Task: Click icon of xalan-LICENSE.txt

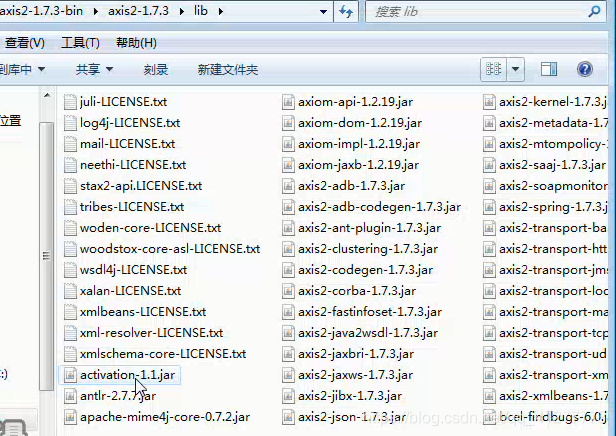Action: pos(70,291)
